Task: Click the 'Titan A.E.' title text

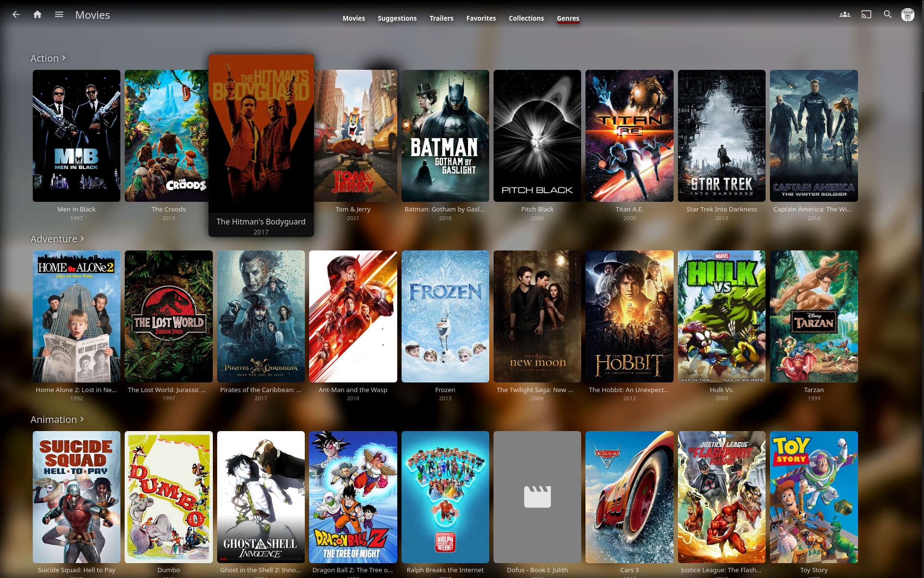Action: click(629, 209)
